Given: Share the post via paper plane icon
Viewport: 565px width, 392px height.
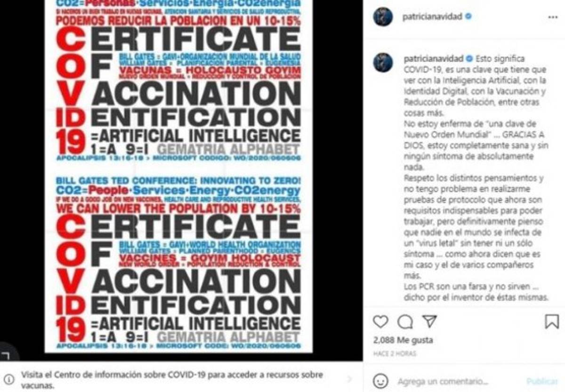Looking at the screenshot, I should pos(429,321).
